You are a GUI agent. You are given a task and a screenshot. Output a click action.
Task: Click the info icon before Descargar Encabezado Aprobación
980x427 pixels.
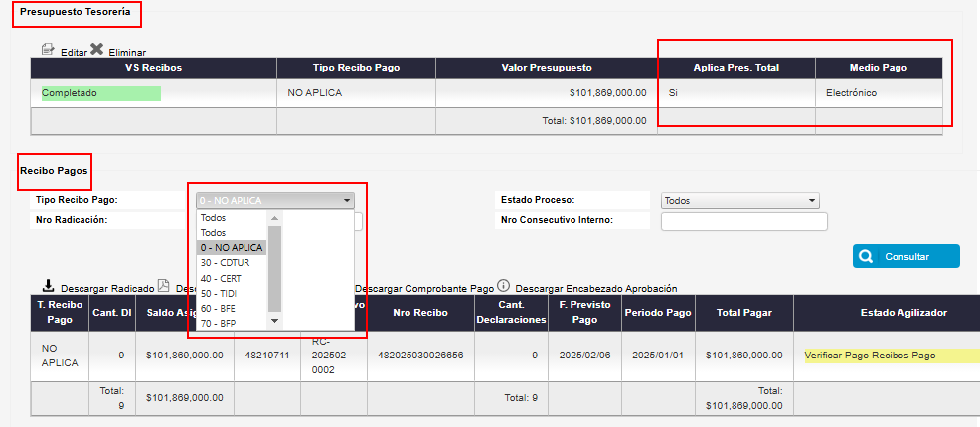(503, 287)
